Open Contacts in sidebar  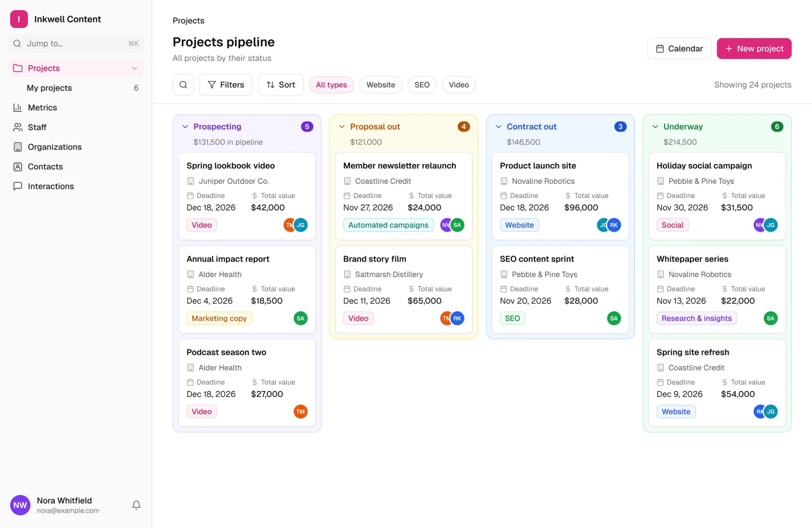click(76, 167)
